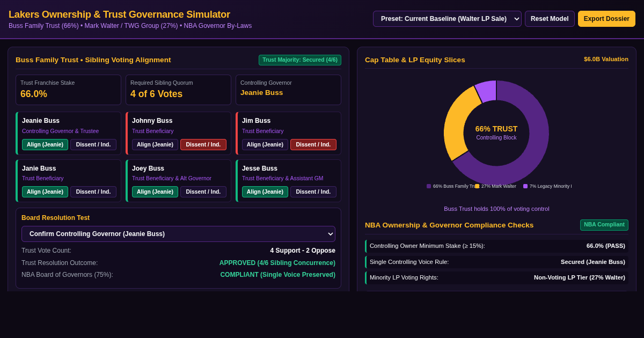Set Jim Buss to Align (Jeanie)
Image resolution: width=644 pixels, height=338 pixels.
tap(265, 145)
